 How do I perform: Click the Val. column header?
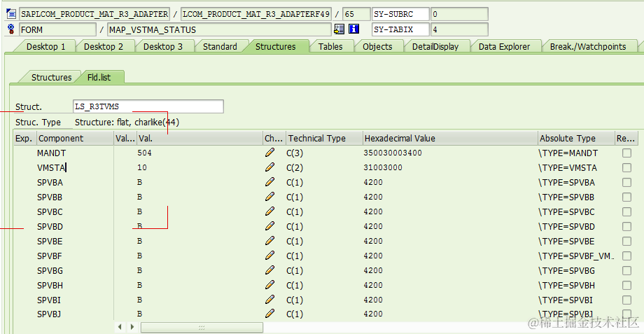coord(200,139)
